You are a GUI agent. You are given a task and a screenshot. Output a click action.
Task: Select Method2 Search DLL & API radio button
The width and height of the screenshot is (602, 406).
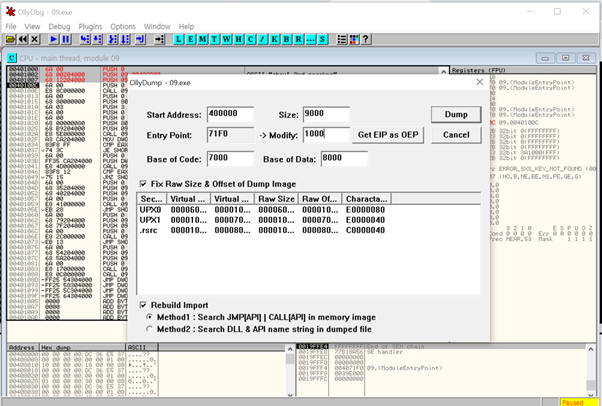pyautogui.click(x=150, y=329)
